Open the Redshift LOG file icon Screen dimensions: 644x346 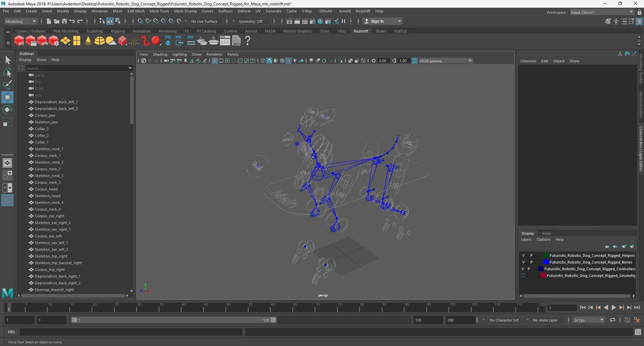236,41
